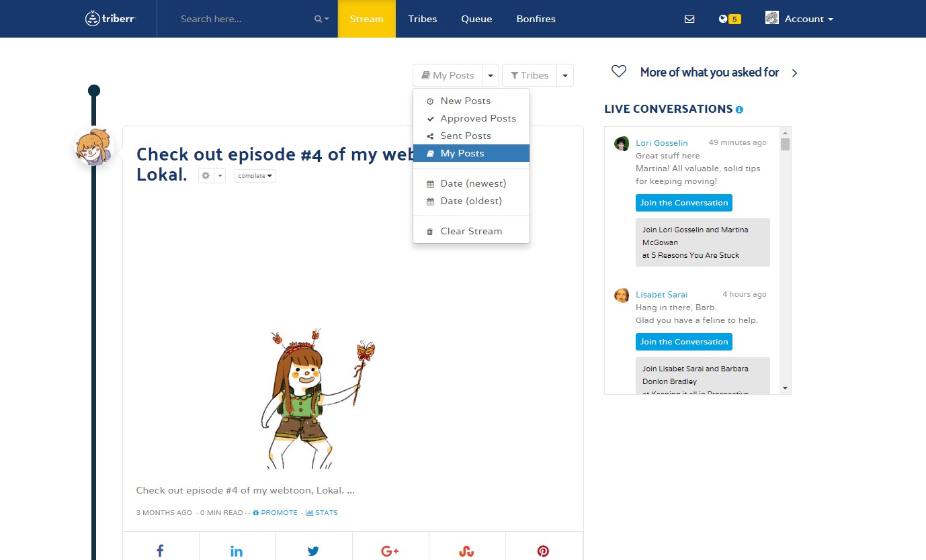This screenshot has width=926, height=560.
Task: Open the post settings gear dropdown
Action: [x=211, y=176]
